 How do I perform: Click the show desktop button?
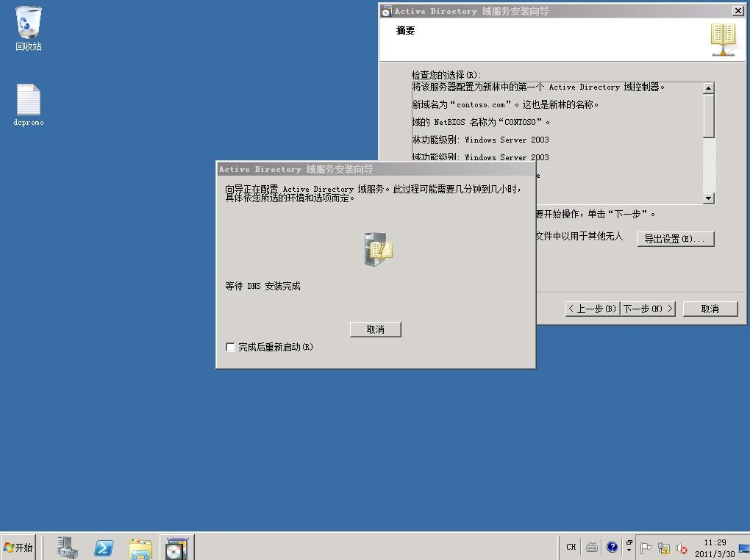[744, 548]
